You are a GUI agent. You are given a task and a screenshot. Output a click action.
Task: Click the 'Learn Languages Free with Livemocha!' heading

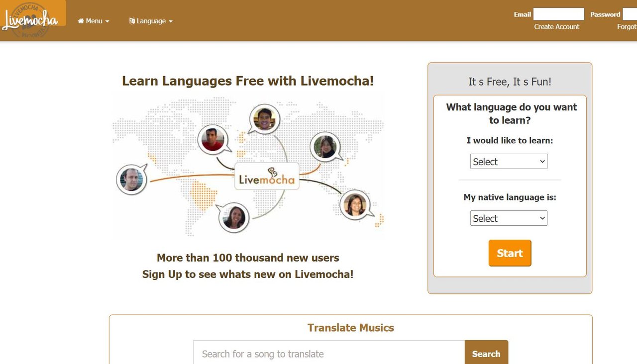(248, 81)
